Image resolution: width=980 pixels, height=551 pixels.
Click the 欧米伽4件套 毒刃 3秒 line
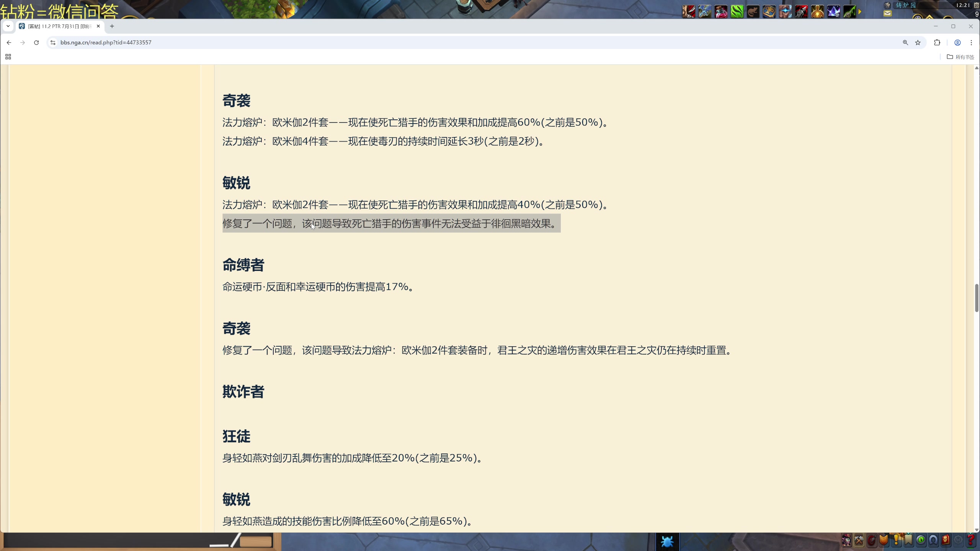click(x=383, y=141)
